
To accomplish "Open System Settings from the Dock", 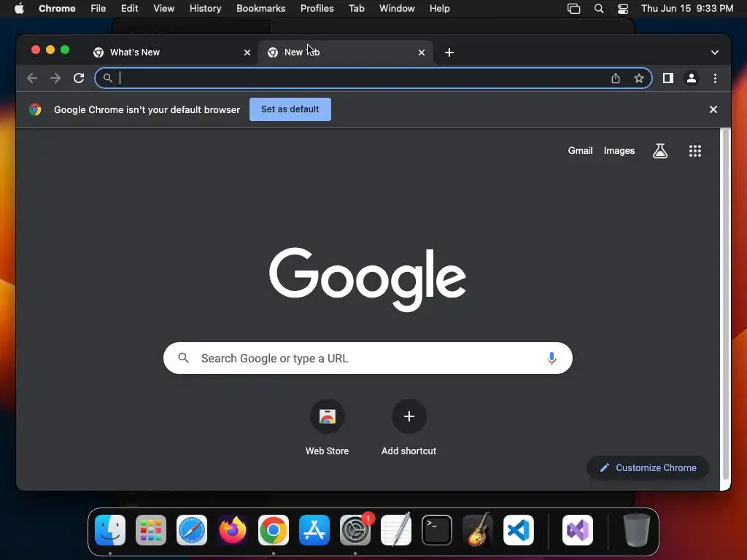I will 355,530.
